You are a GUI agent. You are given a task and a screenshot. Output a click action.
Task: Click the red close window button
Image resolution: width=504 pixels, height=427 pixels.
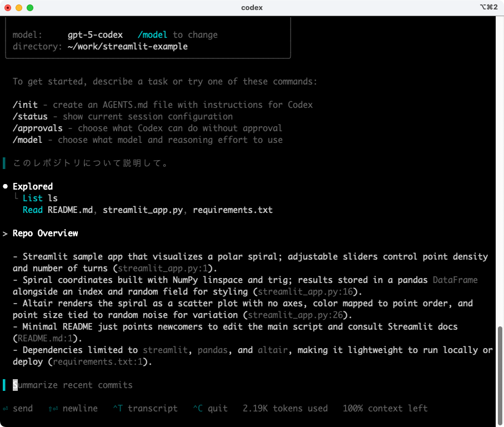(8, 8)
